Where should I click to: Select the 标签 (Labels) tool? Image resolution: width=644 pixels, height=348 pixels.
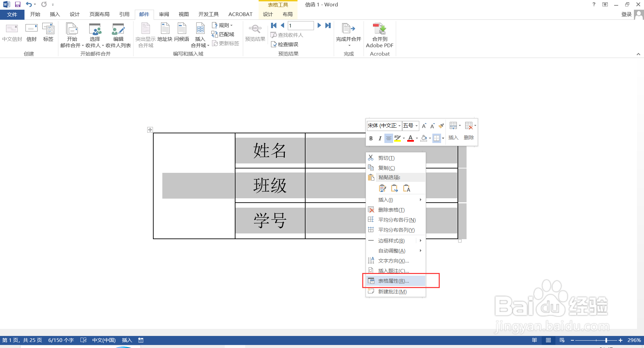48,33
